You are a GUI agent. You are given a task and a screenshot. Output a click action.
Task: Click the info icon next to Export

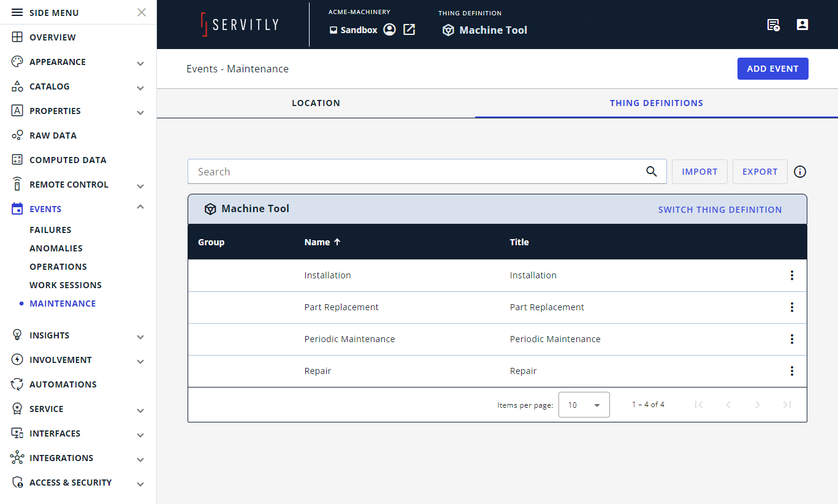pos(800,172)
